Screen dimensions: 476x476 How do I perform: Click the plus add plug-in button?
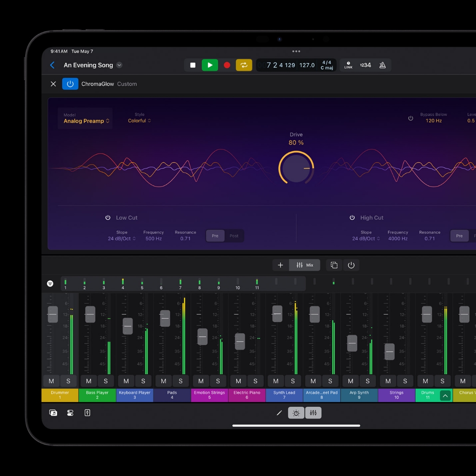(x=280, y=265)
